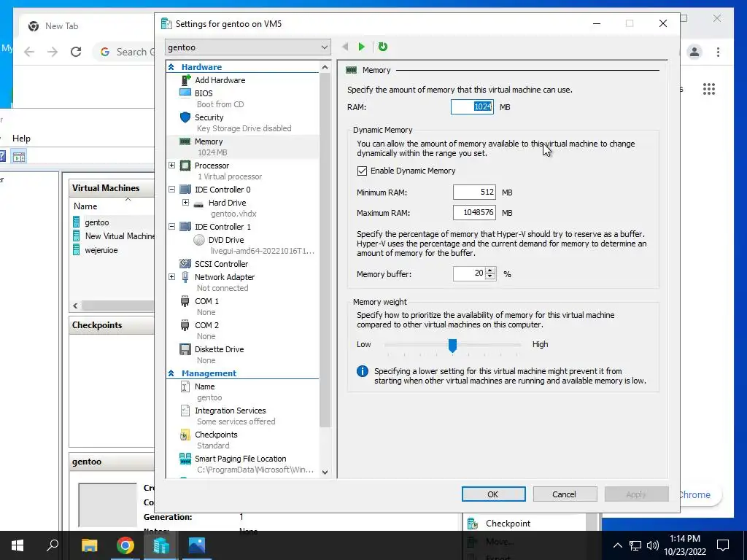Click the COM 1 port icon

(185, 301)
